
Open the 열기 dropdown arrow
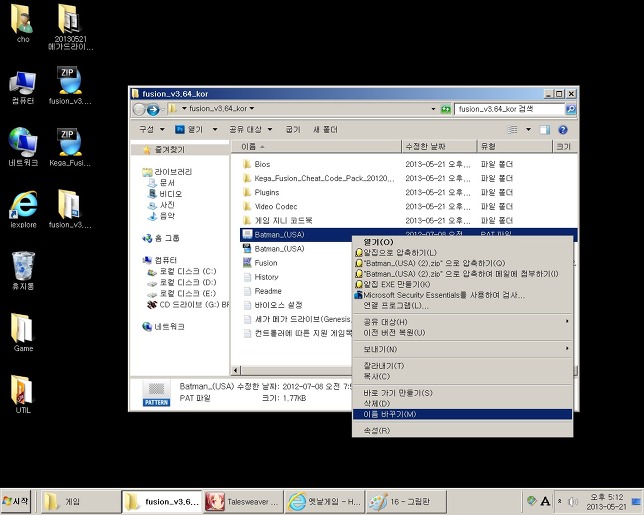[x=215, y=129]
